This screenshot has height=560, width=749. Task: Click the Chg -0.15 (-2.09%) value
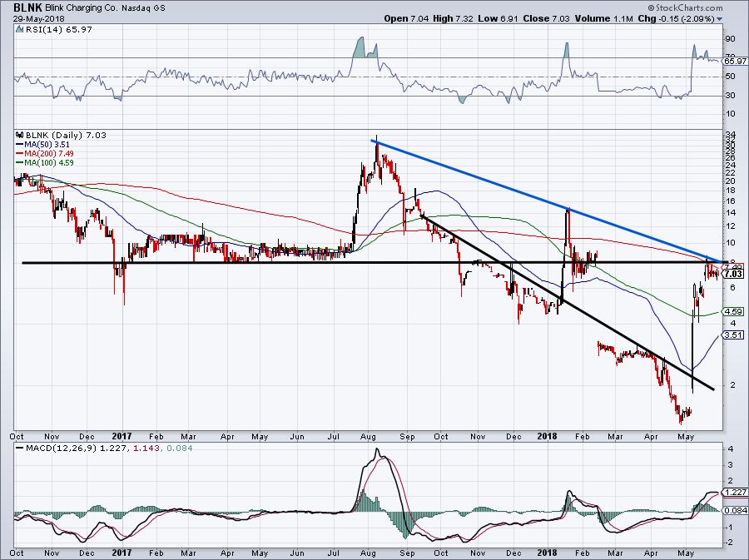[676, 18]
